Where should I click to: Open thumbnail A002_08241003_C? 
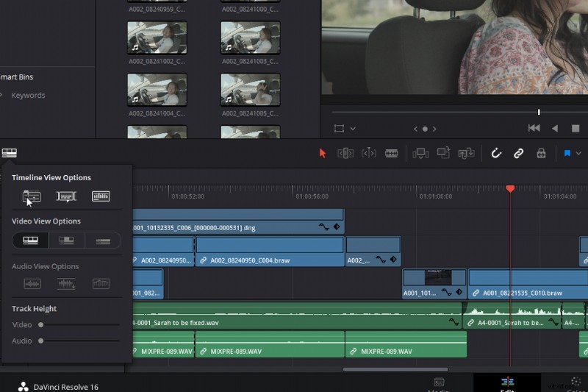tap(251, 38)
